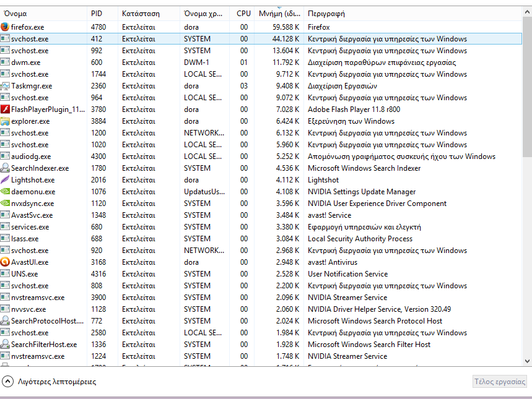
Task: Click the nvvsvc.exe icon
Action: (5, 309)
